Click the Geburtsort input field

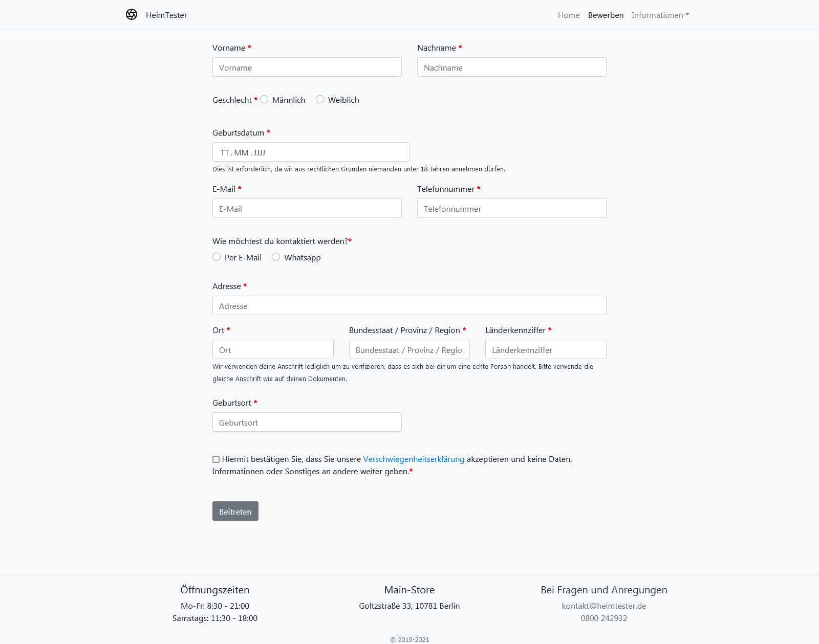click(x=307, y=423)
